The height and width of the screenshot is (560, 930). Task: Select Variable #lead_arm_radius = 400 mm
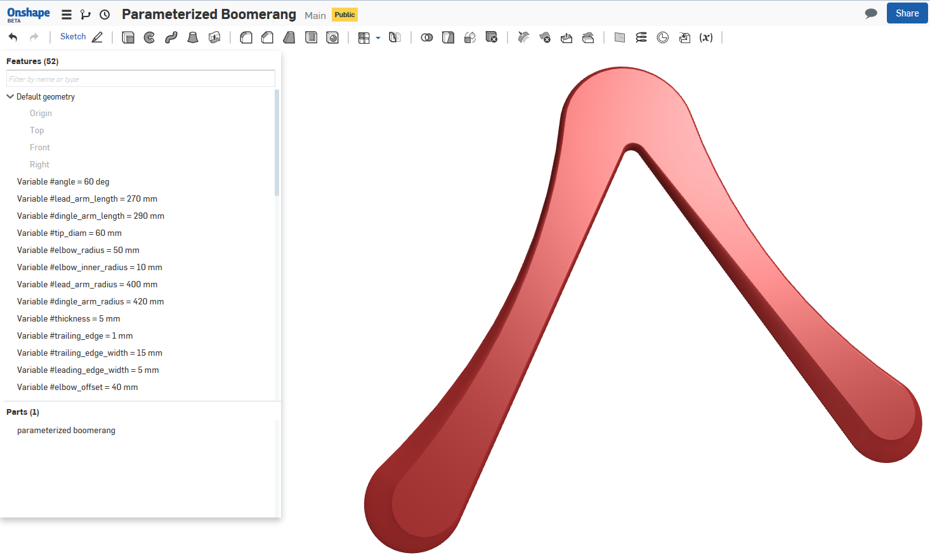tap(88, 284)
